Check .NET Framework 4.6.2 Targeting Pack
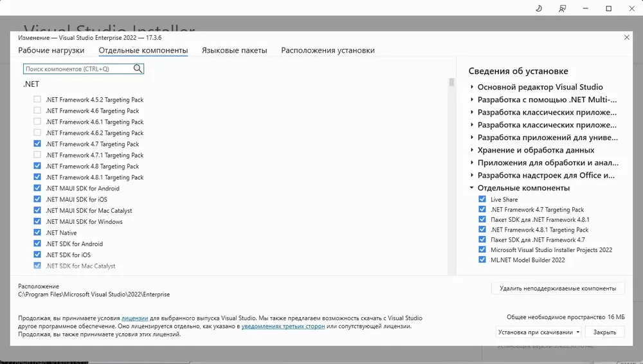 coord(37,132)
